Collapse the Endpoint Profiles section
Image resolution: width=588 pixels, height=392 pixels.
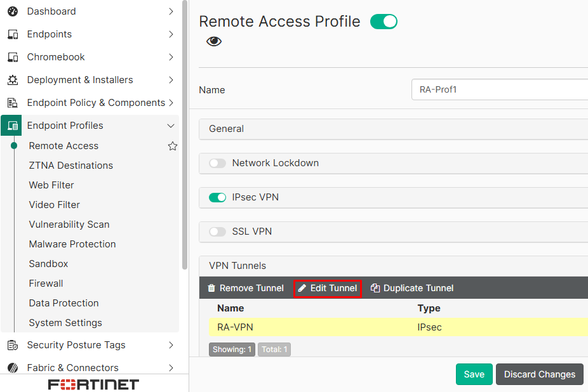(170, 125)
